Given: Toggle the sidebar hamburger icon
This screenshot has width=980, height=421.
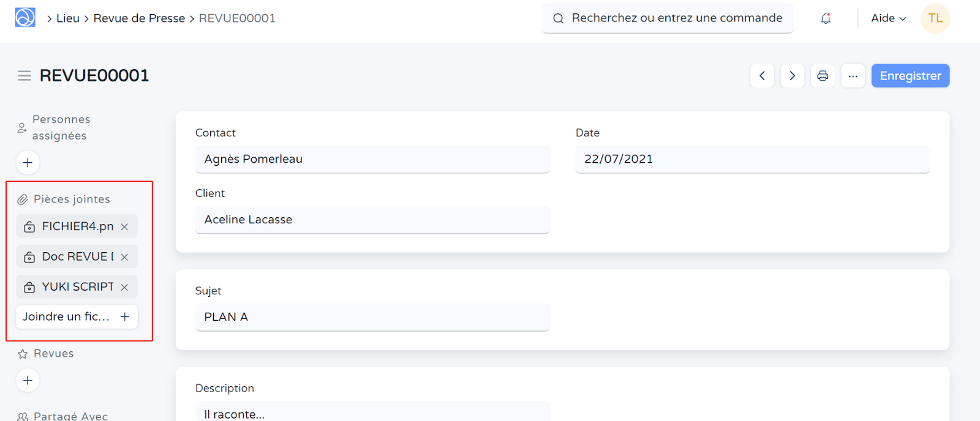Looking at the screenshot, I should point(24,76).
